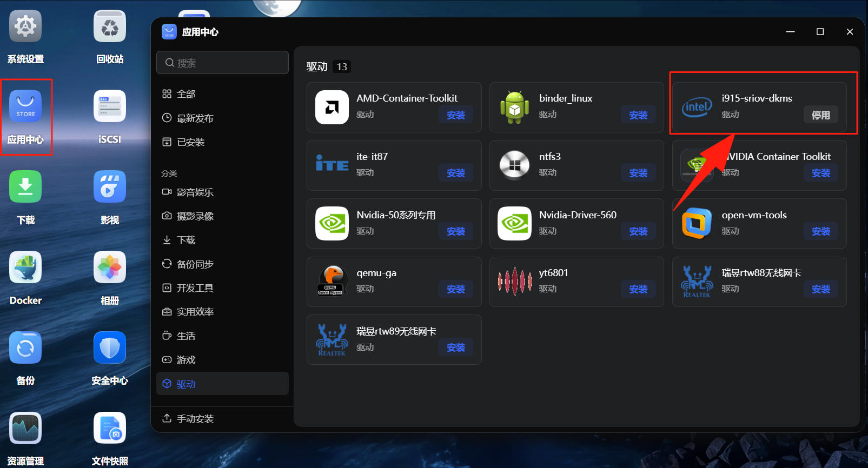868x468 pixels.
Task: Open the 安全中心 shield icon
Action: (110, 348)
